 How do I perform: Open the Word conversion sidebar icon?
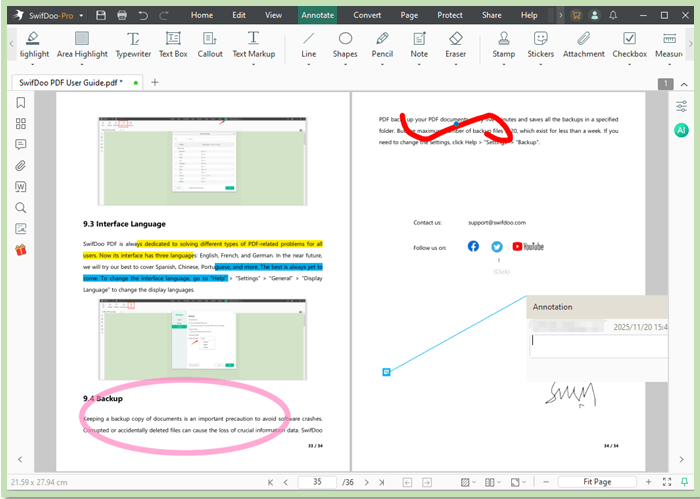point(21,187)
